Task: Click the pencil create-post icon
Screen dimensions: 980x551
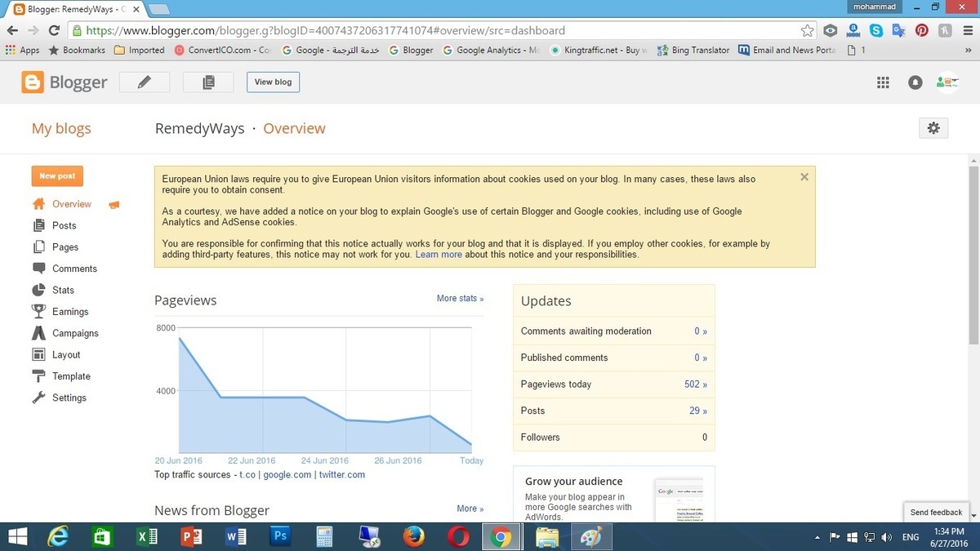Action: 145,82
